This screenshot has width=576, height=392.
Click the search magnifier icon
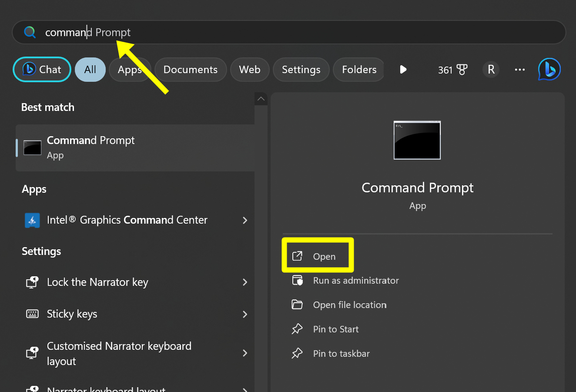(30, 32)
